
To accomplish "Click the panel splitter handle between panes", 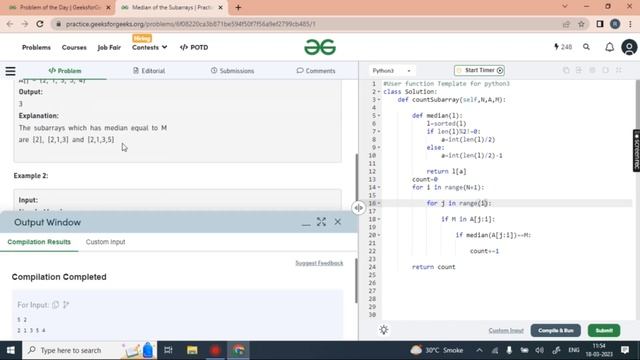I will point(358,208).
